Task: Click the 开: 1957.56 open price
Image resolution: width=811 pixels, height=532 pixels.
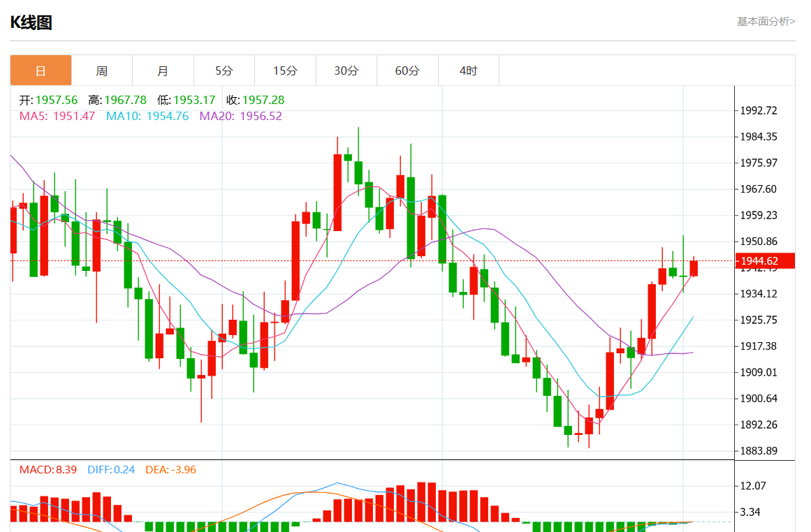Action: 48,100
